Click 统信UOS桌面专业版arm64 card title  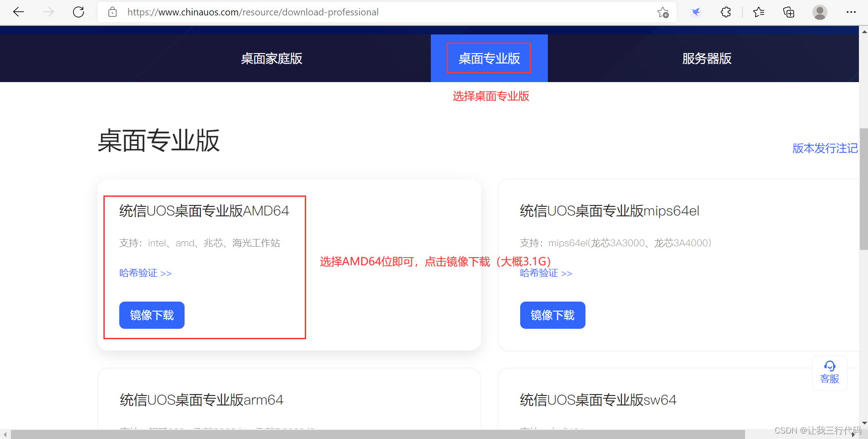201,400
